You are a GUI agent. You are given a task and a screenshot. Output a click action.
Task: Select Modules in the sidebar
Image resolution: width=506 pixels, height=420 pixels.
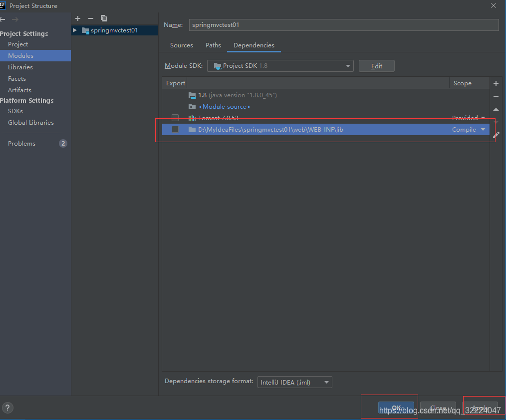(35, 55)
